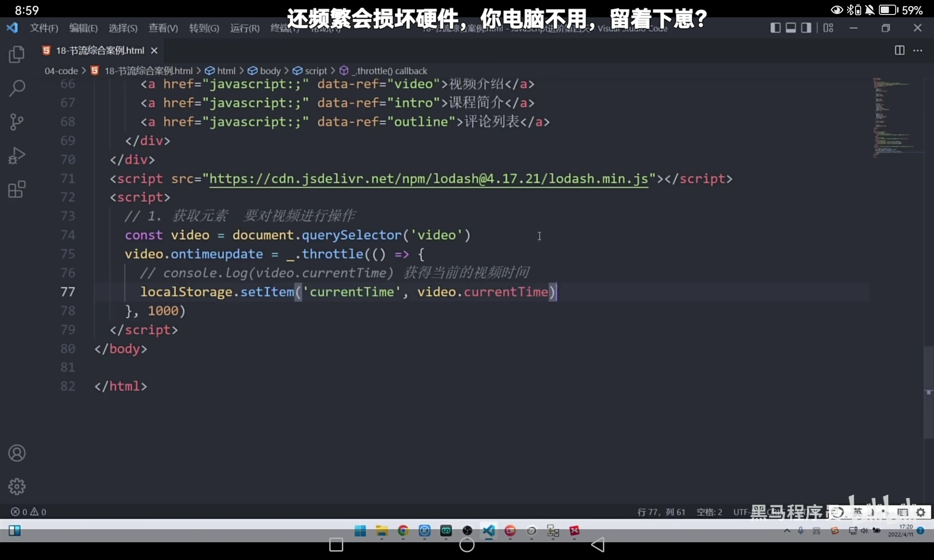Split the editor to the right

point(899,50)
